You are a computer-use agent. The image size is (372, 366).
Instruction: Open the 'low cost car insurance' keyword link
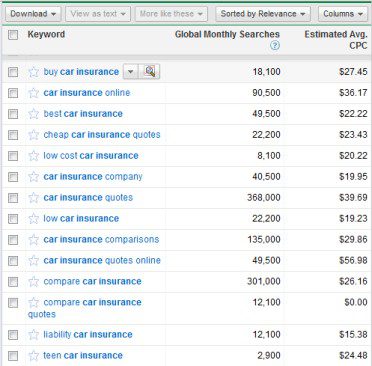click(91, 156)
